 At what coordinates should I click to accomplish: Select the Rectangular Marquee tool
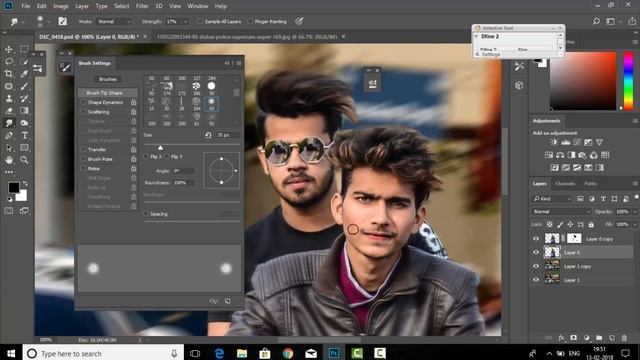pyautogui.click(x=24, y=49)
